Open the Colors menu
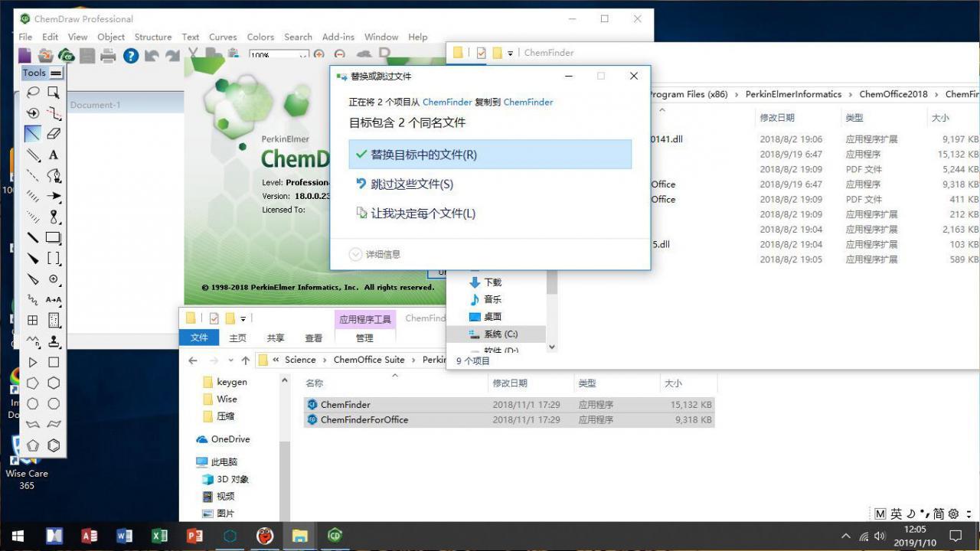 click(260, 37)
